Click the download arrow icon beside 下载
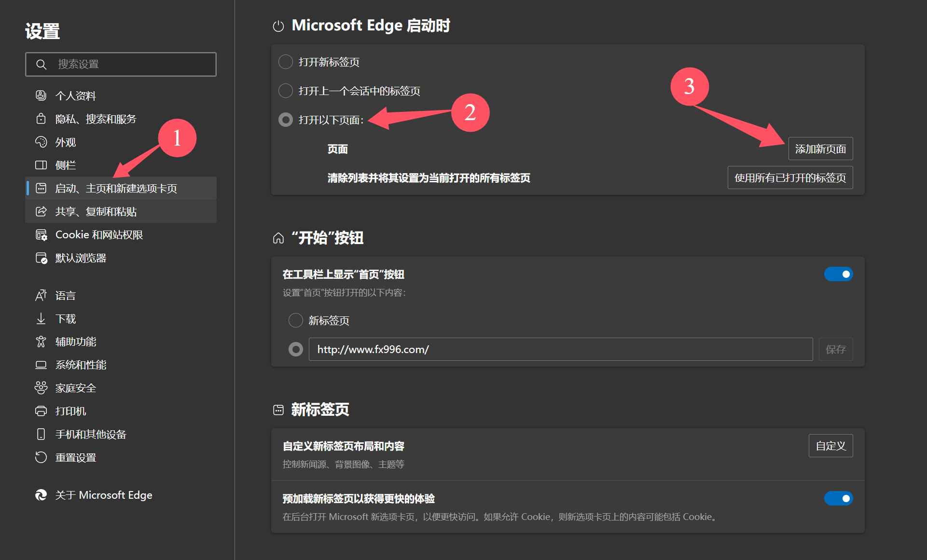 click(41, 318)
